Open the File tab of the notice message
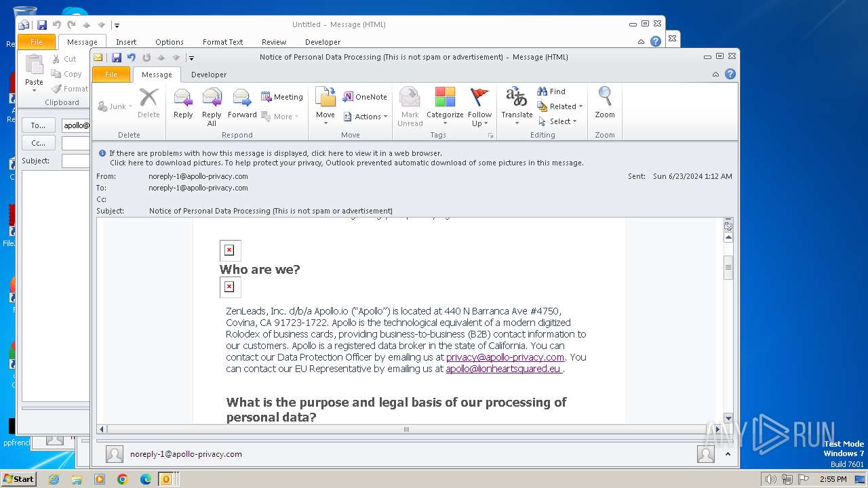This screenshot has width=868, height=488. pyautogui.click(x=111, y=75)
